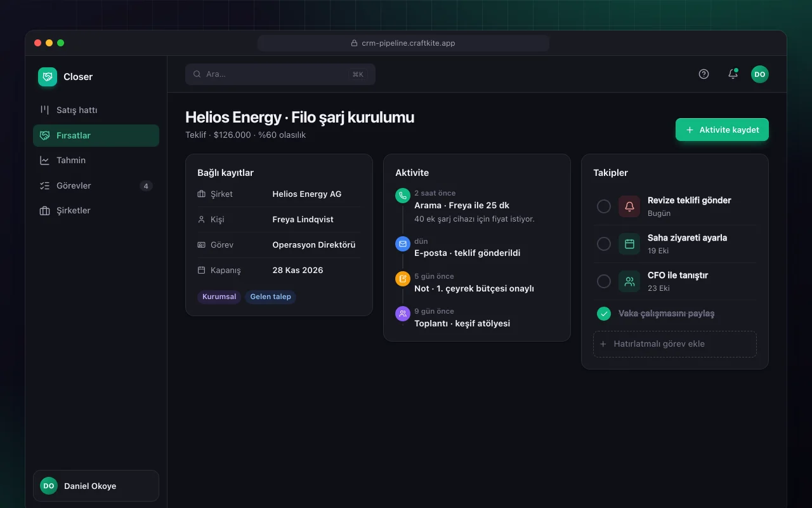Click the person icon next to Kişi
812x508 pixels.
click(x=202, y=220)
